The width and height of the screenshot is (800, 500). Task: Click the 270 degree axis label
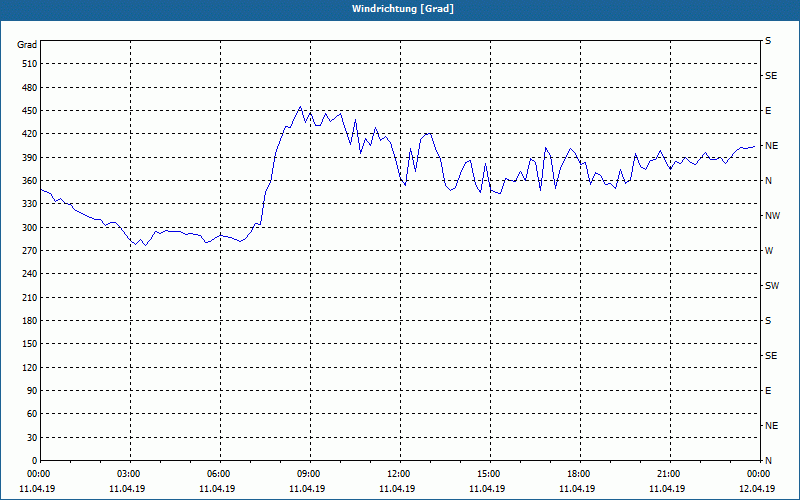[x=30, y=251]
